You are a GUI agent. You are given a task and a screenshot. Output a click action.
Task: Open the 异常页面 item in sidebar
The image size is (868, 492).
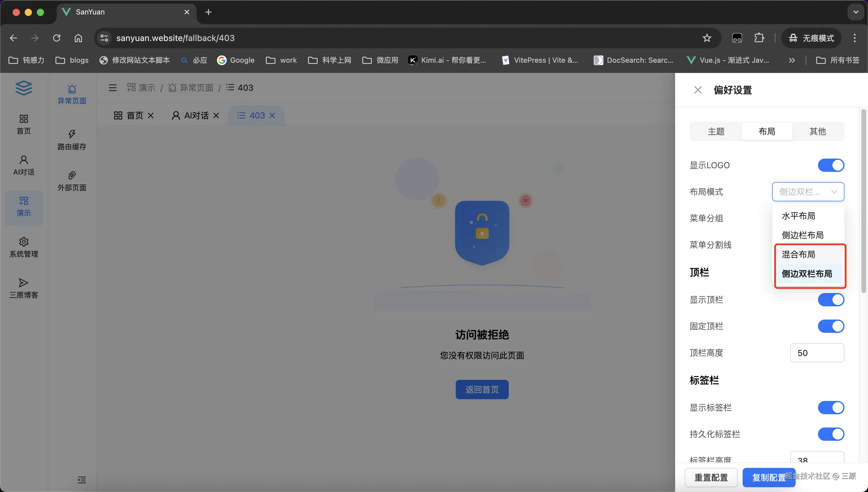72,93
